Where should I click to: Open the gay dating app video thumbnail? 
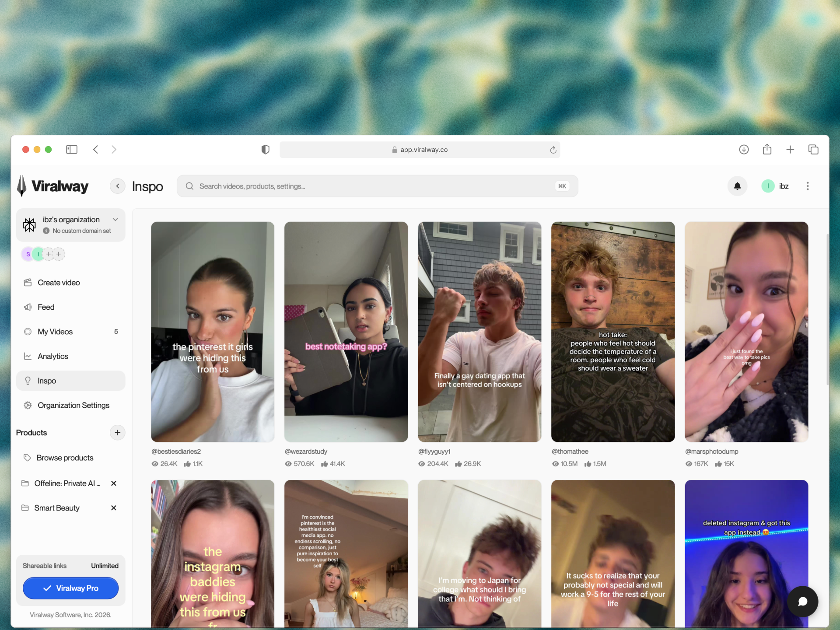pos(479,332)
